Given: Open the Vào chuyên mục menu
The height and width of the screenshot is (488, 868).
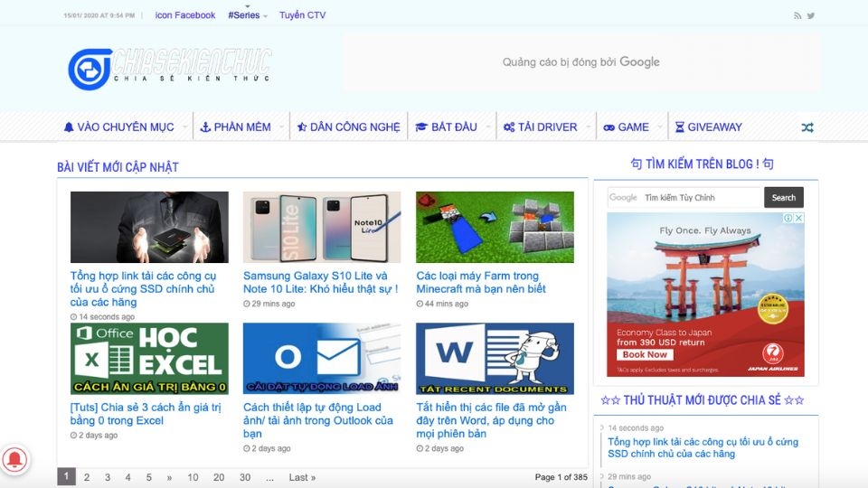Looking at the screenshot, I should pos(125,127).
